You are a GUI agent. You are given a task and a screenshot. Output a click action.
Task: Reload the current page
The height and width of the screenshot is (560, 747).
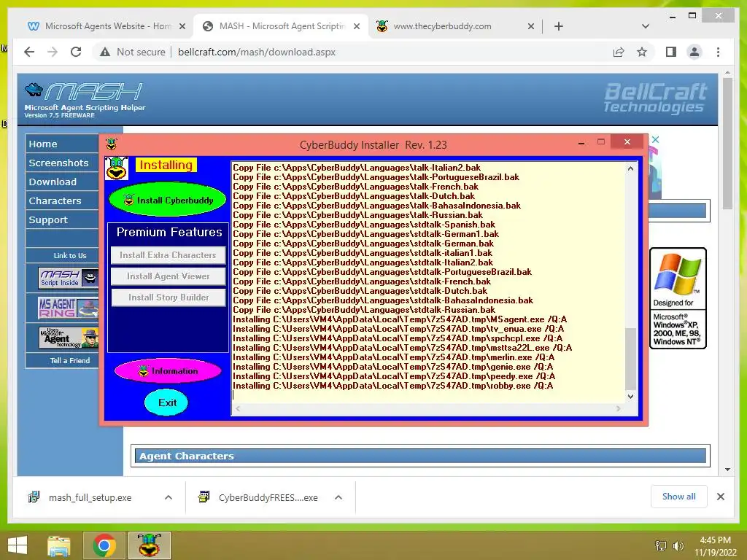click(x=76, y=52)
